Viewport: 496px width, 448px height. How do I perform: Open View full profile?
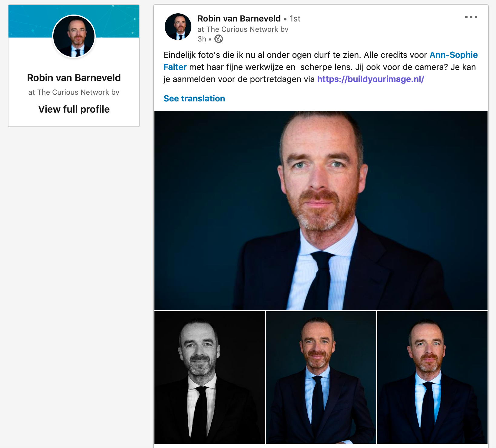74,109
